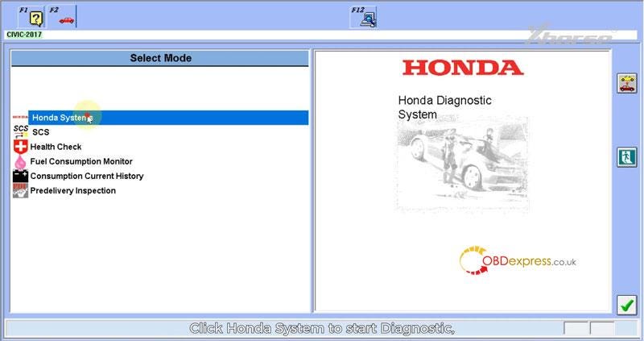Click the pink fuel drop icon

tap(20, 162)
